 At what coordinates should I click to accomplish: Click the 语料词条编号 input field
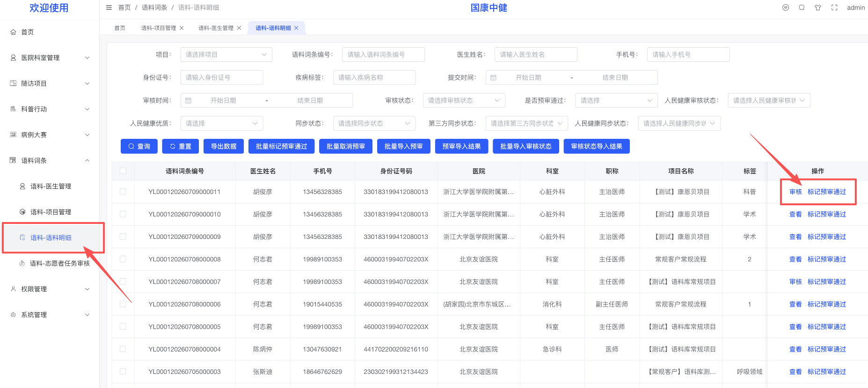pos(383,55)
